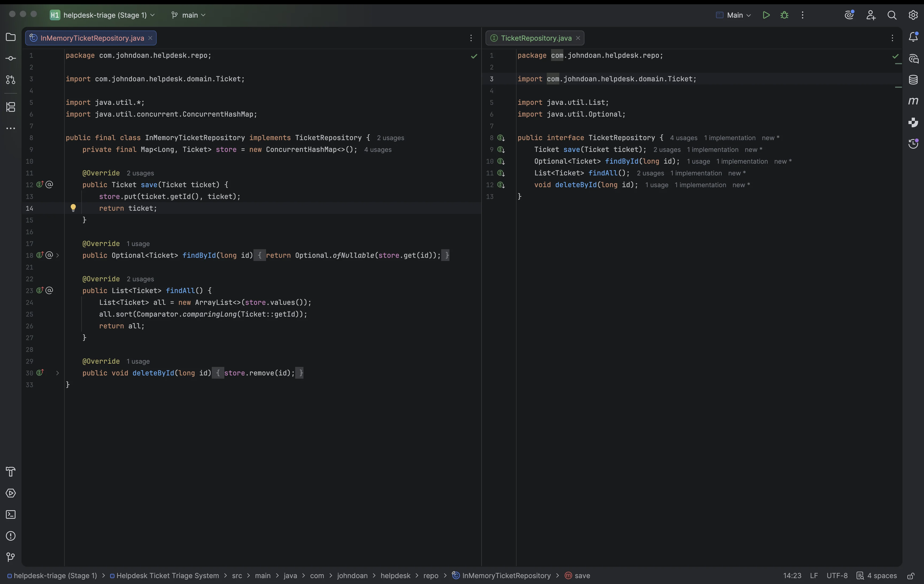
Task: Open Search Everywhere magnifier
Action: click(x=892, y=15)
